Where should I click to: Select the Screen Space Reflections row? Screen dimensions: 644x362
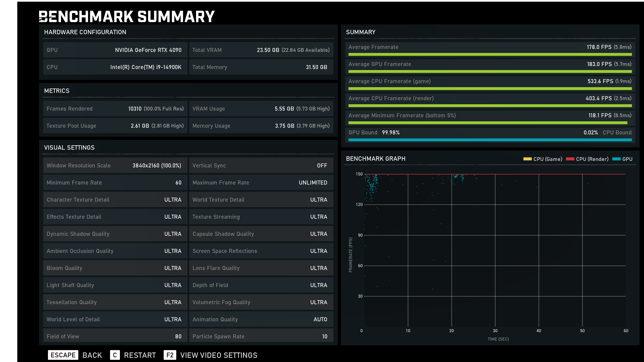(x=261, y=251)
